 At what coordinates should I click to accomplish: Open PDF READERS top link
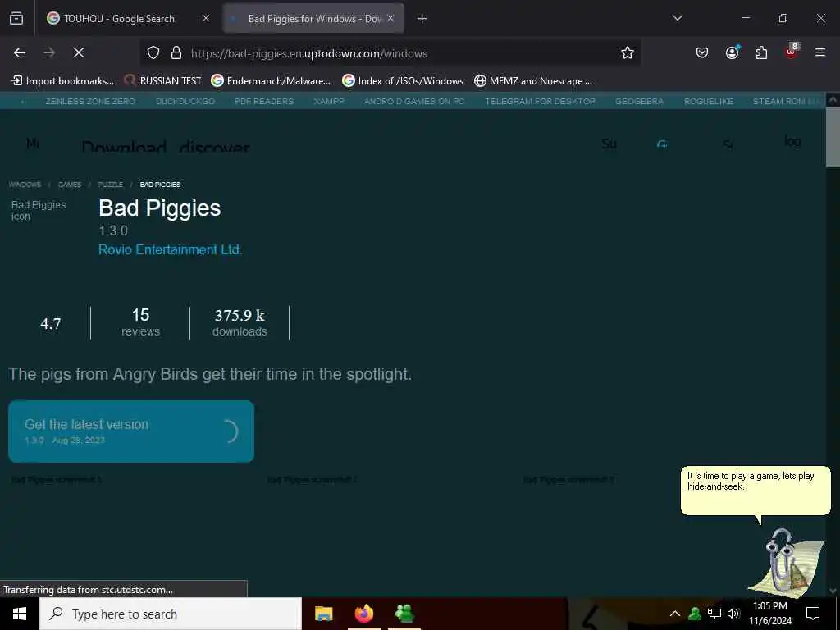[x=264, y=101]
